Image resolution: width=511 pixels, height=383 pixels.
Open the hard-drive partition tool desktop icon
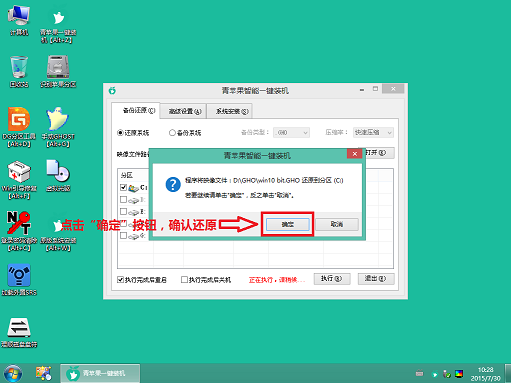tap(58, 72)
